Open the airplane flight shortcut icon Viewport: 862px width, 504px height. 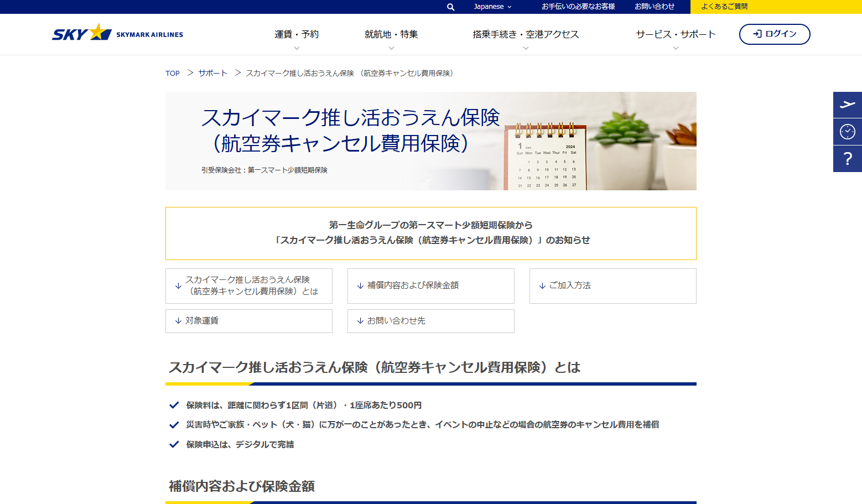(x=847, y=105)
